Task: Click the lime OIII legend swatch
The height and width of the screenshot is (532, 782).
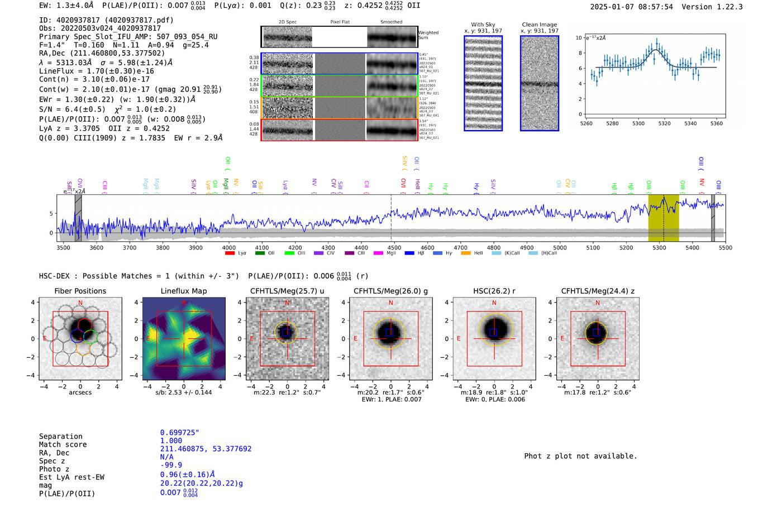Action: point(289,253)
